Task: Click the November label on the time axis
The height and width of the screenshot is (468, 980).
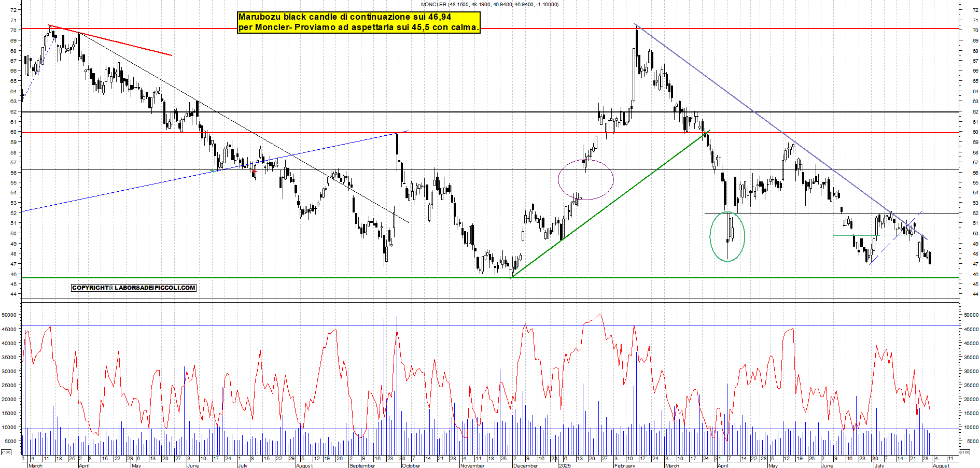Action: (x=472, y=465)
